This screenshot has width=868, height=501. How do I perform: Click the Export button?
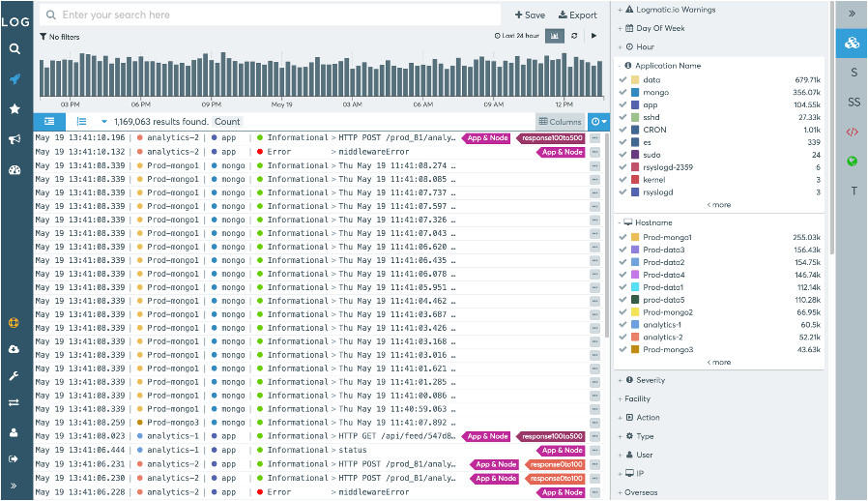point(577,15)
